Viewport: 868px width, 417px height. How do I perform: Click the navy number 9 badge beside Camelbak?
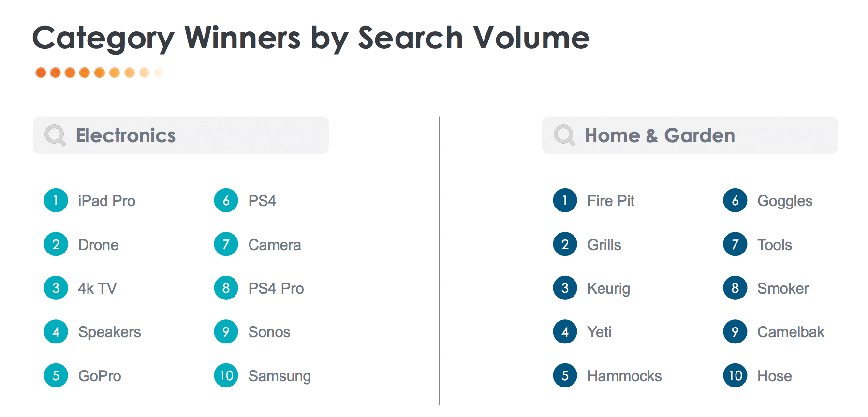coord(736,331)
